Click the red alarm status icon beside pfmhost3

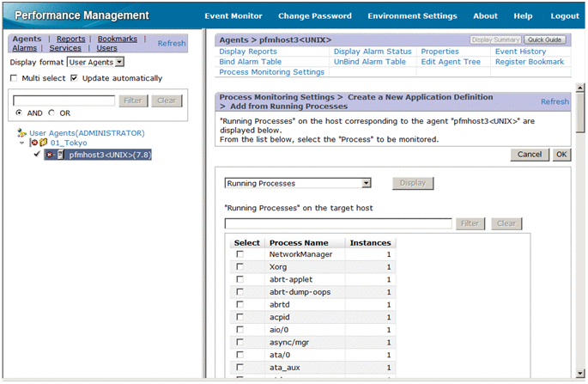click(51, 155)
